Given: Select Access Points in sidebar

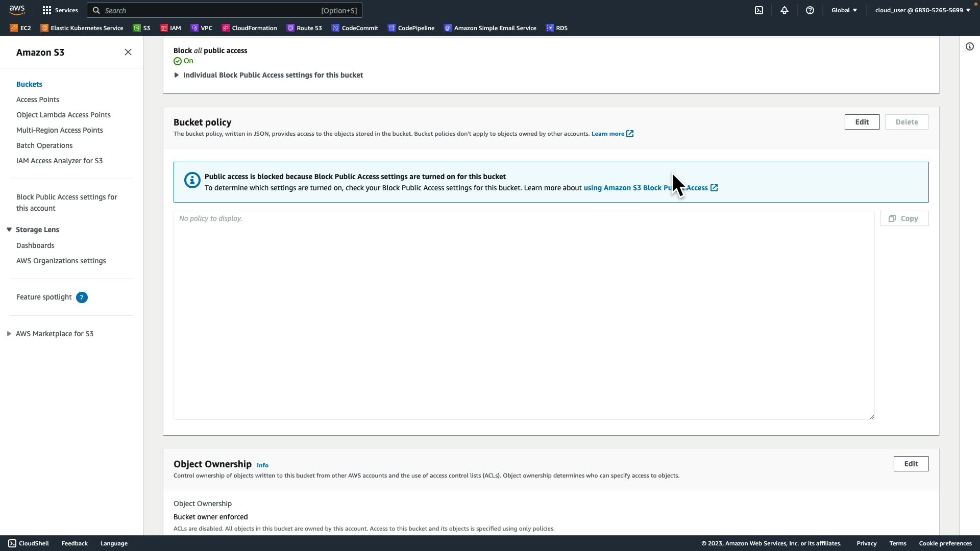Looking at the screenshot, I should [x=38, y=99].
